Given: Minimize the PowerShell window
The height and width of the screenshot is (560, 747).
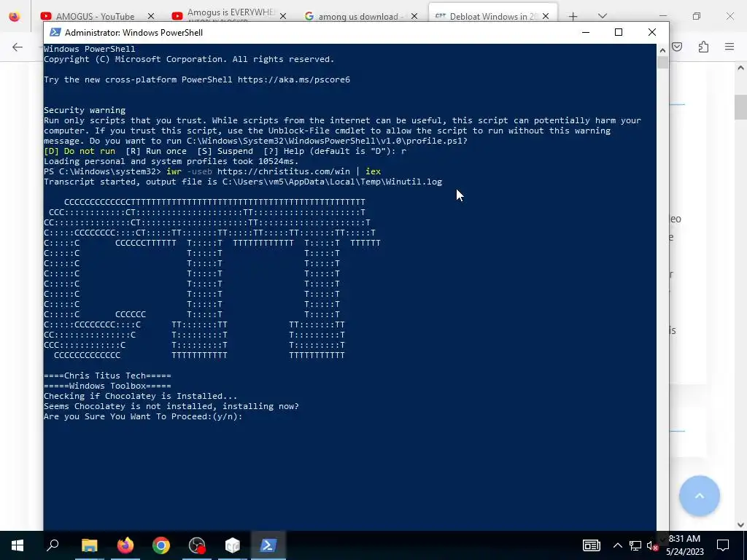Looking at the screenshot, I should pos(586,32).
